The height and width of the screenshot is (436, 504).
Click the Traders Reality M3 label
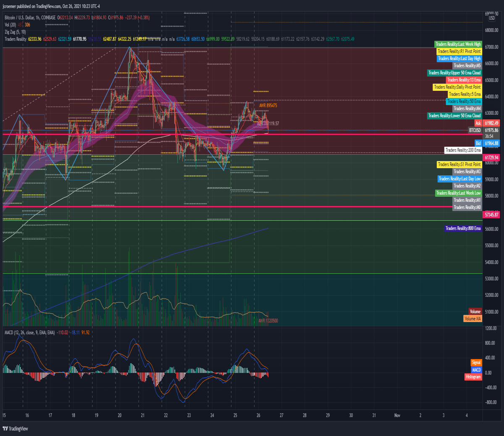tap(467, 172)
